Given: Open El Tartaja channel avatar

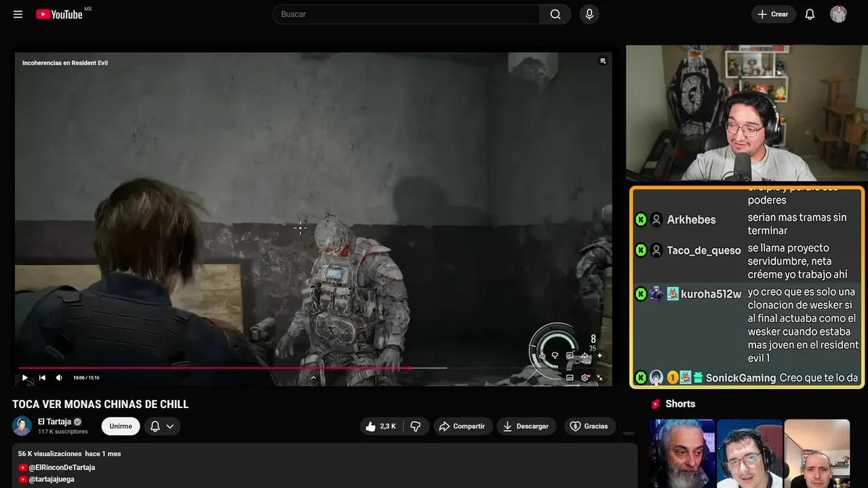Looking at the screenshot, I should tap(22, 426).
